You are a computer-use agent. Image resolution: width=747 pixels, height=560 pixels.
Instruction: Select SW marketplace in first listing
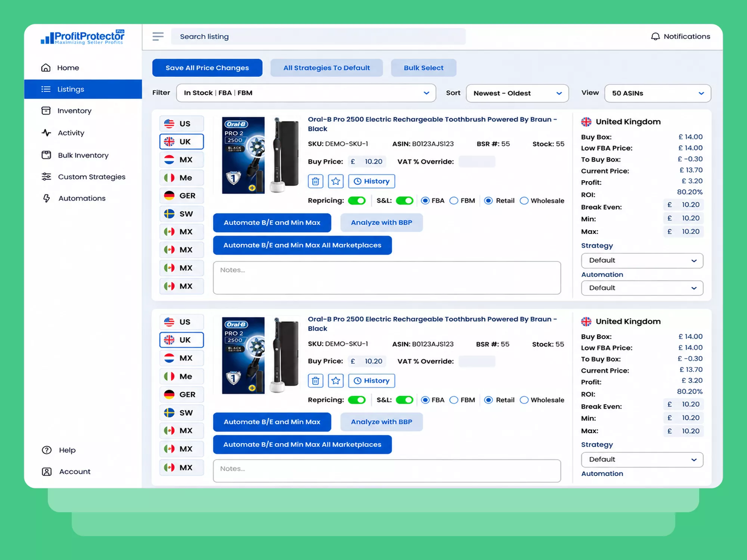(x=182, y=214)
